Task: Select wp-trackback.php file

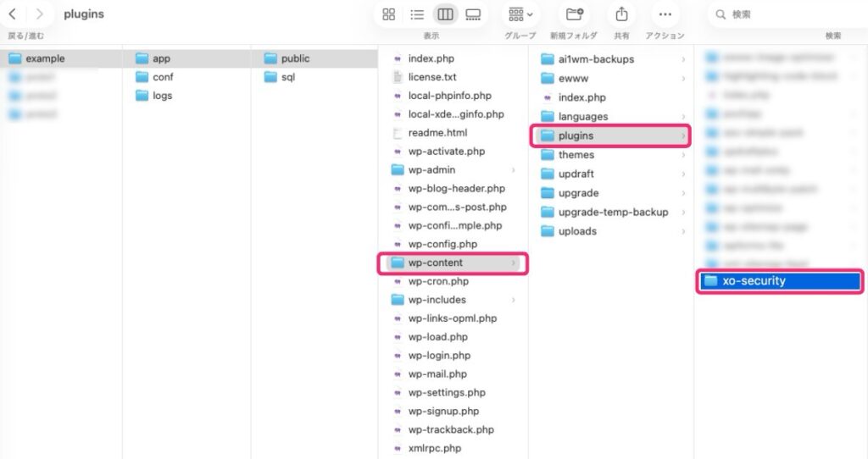Action: click(x=453, y=429)
